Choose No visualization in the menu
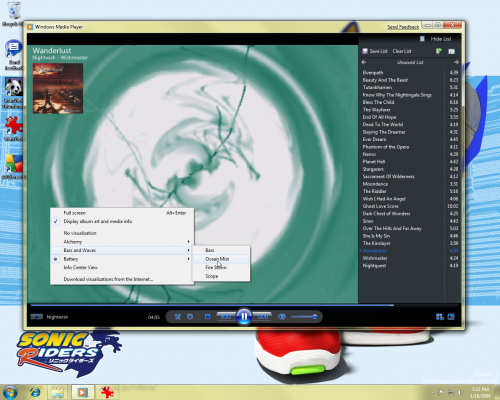Viewport: 500px width, 400px height. tap(122, 233)
